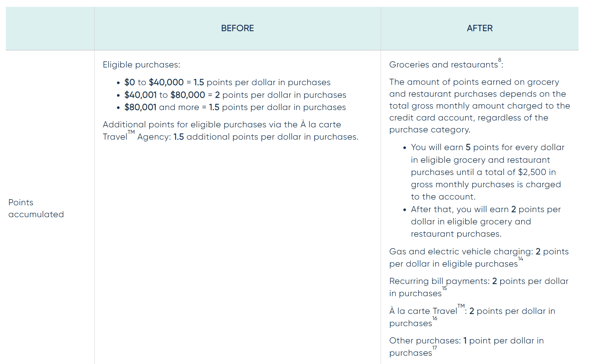
Task: Click the "Eligible purchases:" heading text
Action: (x=141, y=65)
